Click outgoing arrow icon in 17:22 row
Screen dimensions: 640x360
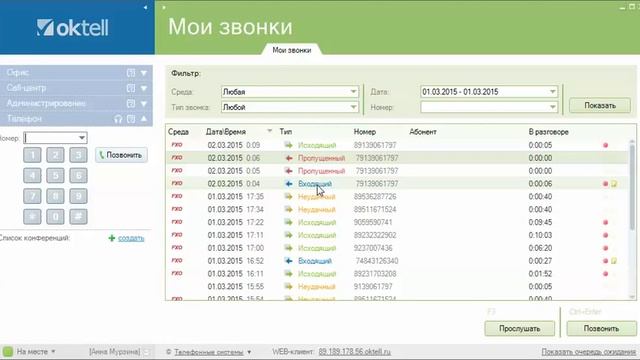pyautogui.click(x=289, y=222)
